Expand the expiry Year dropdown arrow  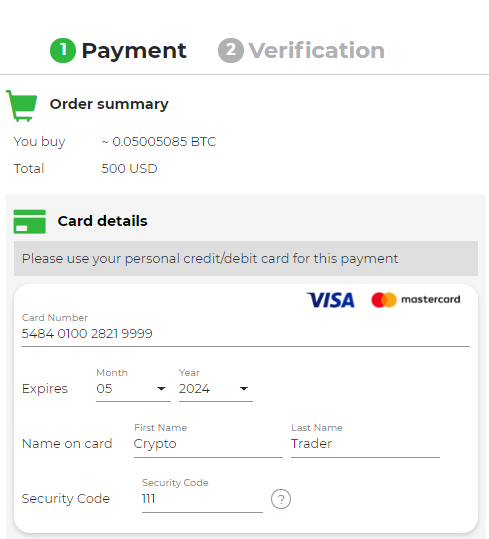tap(244, 389)
